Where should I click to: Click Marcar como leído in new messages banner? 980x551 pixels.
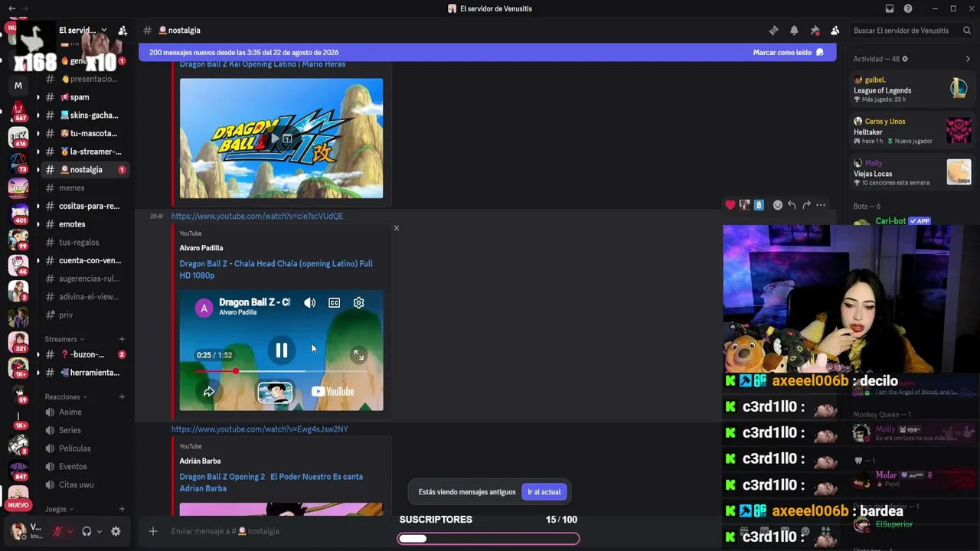click(x=788, y=53)
